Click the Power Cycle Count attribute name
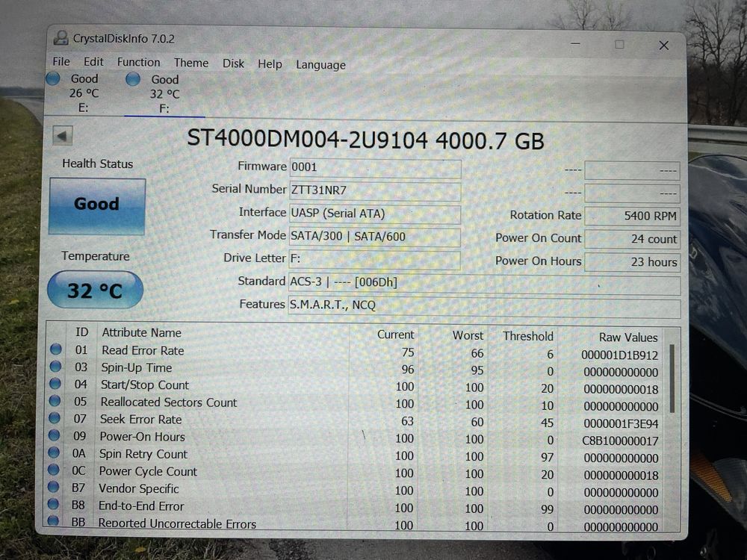The image size is (747, 560). click(x=148, y=471)
